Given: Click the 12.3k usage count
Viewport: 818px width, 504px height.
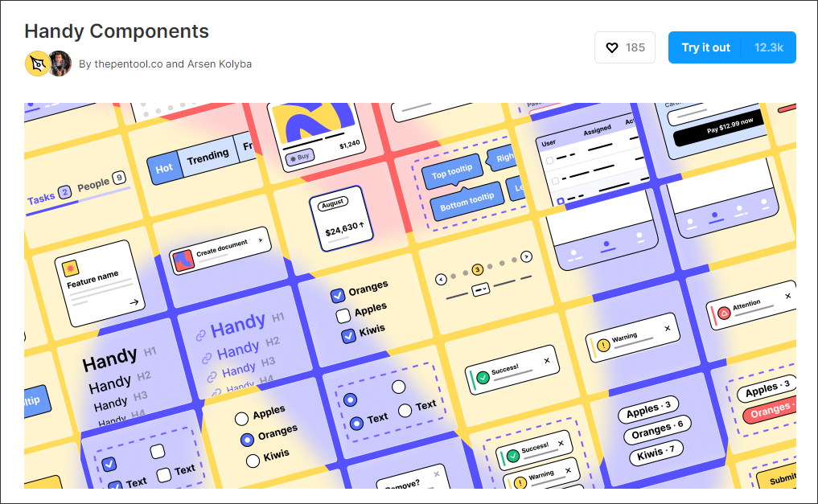Looking at the screenshot, I should click(769, 47).
